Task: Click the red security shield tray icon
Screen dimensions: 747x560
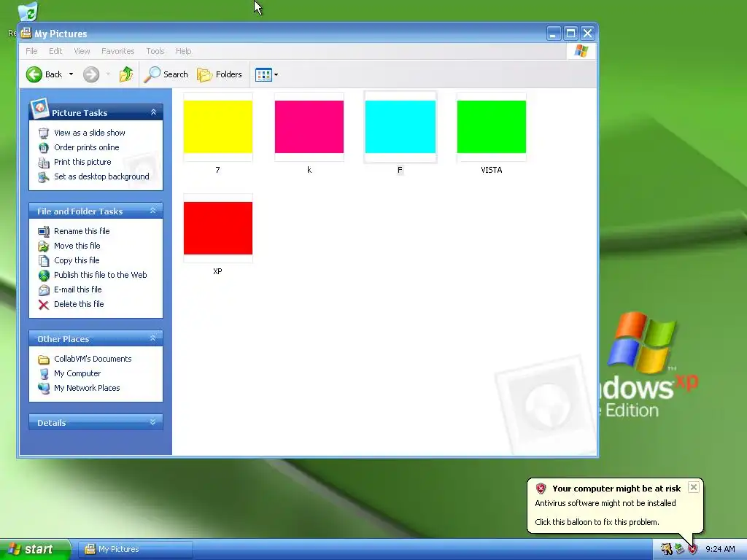Action: coord(692,550)
